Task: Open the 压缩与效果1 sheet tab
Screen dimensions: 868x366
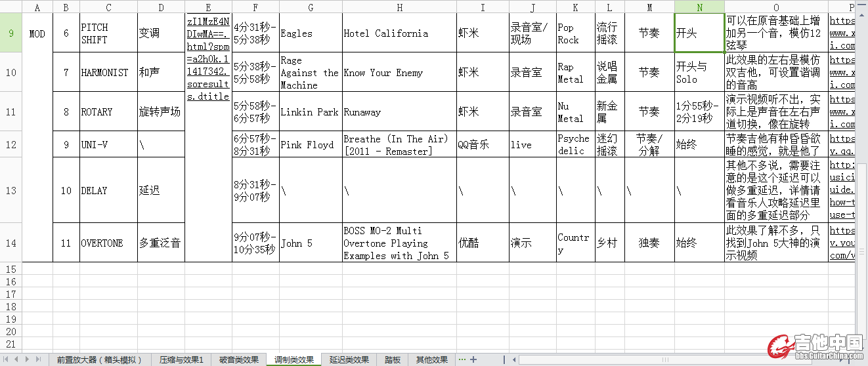Action: coord(182,359)
